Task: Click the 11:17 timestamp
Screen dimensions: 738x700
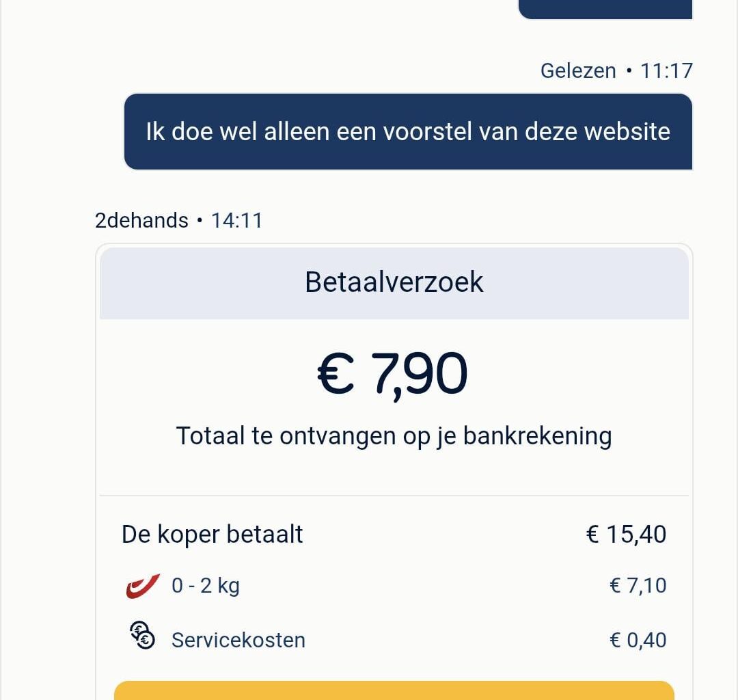Action: pyautogui.click(x=668, y=70)
